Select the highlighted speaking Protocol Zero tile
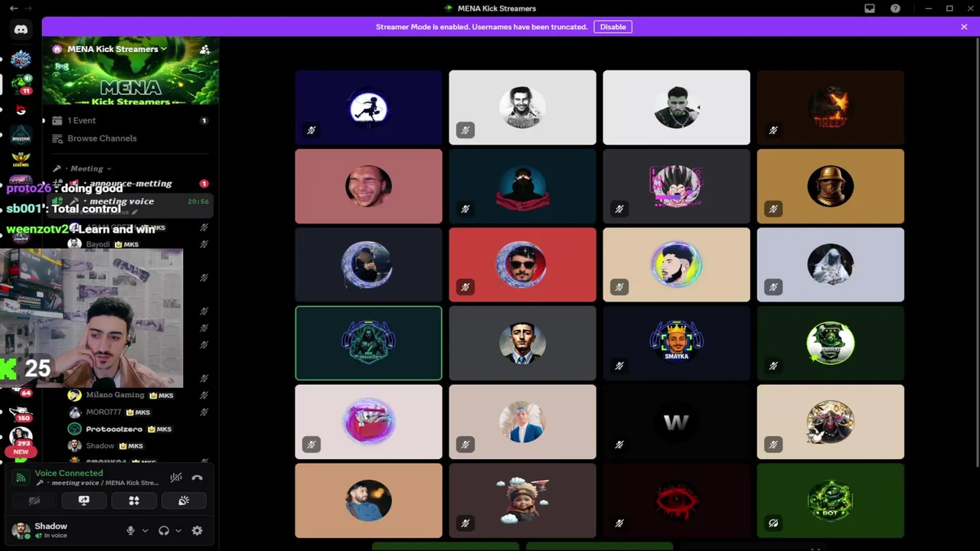The height and width of the screenshot is (551, 980). pos(368,344)
